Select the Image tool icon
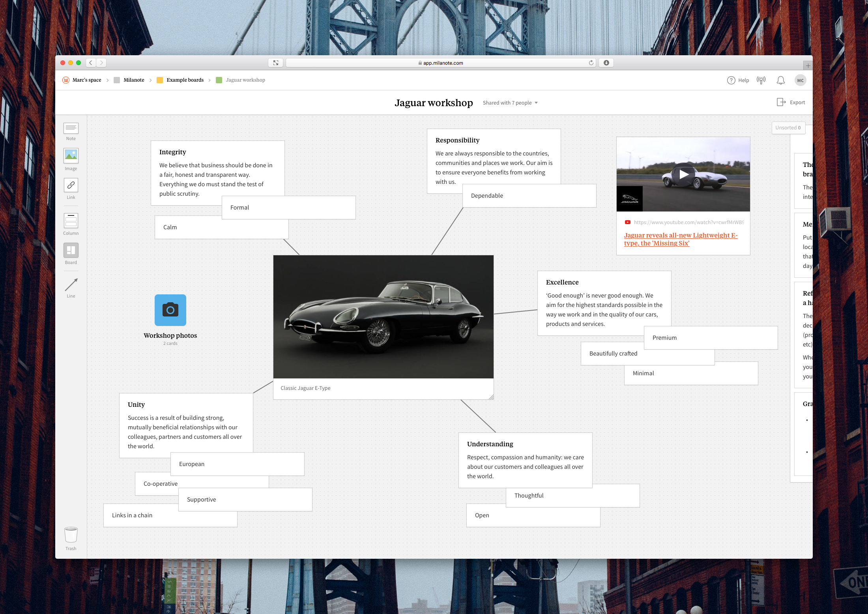This screenshot has height=614, width=868. [71, 155]
